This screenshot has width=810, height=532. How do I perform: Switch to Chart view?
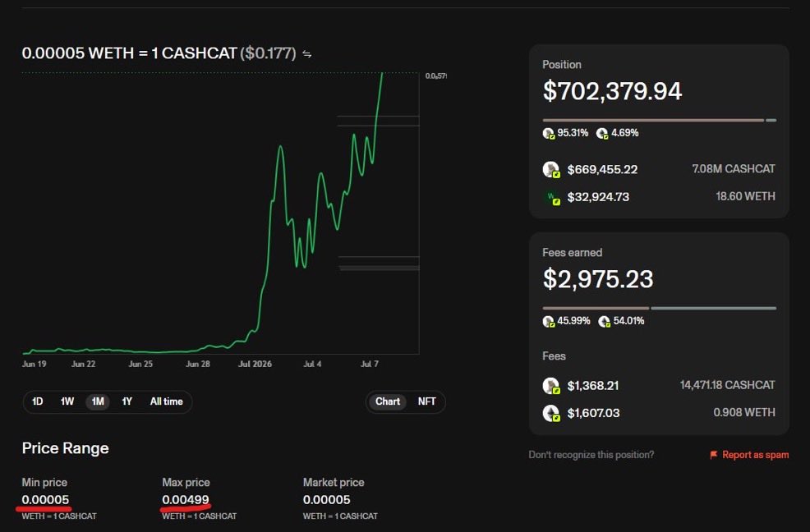coord(388,401)
